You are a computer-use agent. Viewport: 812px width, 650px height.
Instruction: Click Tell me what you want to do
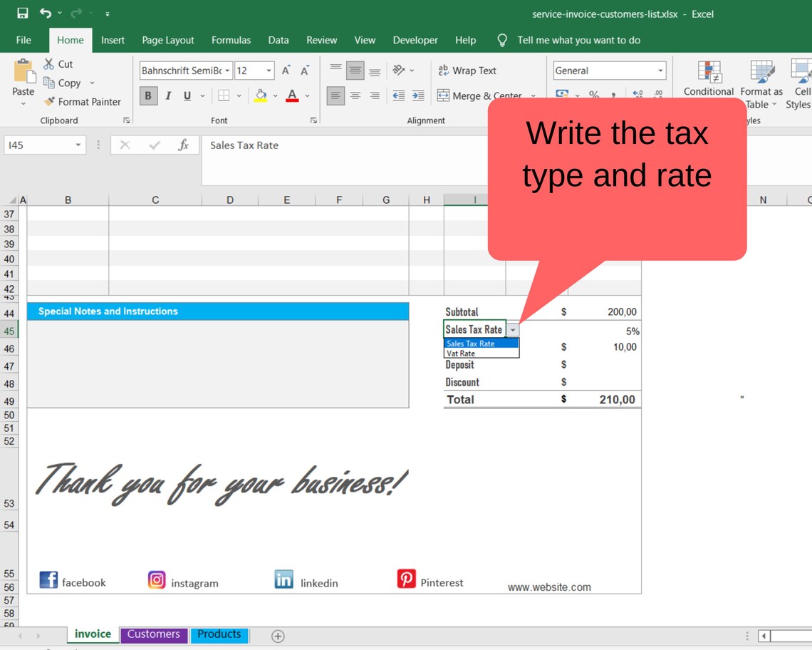[578, 41]
